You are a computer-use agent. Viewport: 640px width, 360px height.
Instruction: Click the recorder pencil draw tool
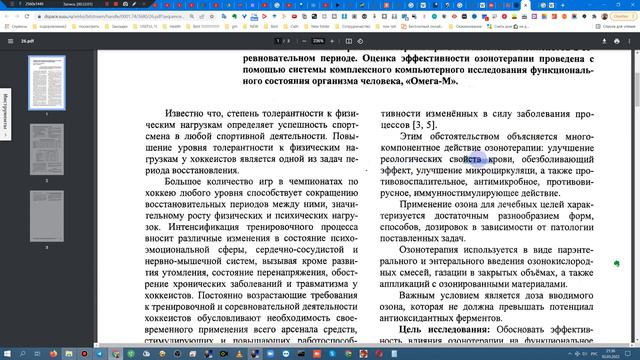[134, 4]
